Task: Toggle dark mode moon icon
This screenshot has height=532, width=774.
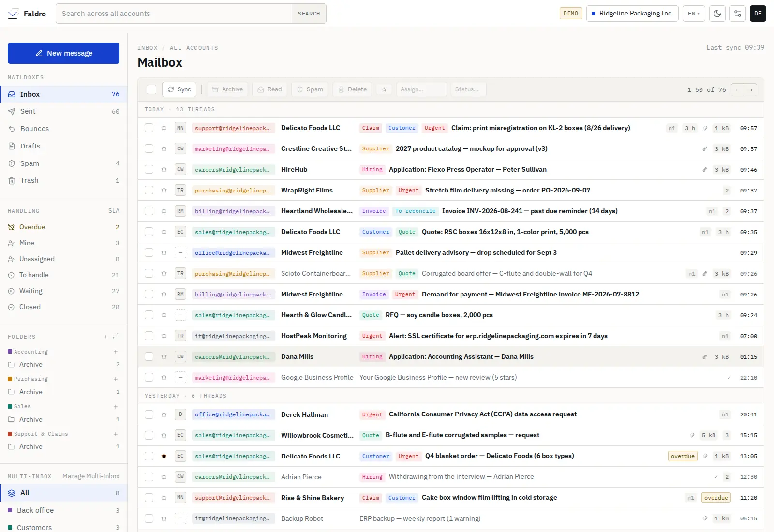Action: pyautogui.click(x=717, y=14)
